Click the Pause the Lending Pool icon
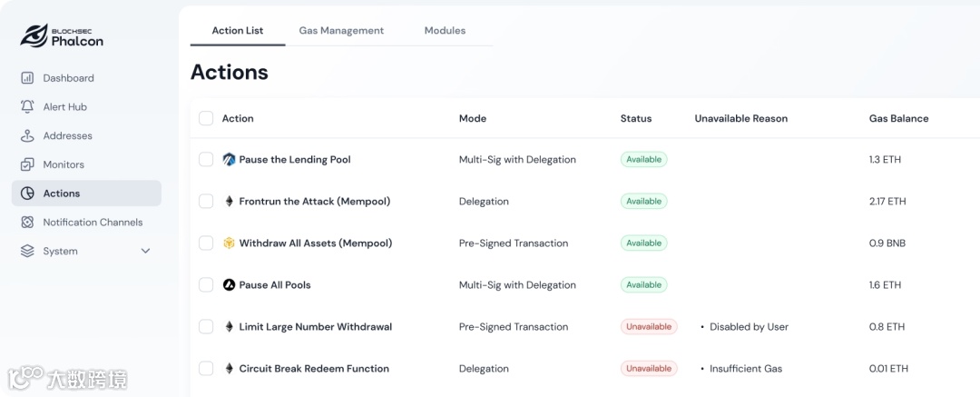This screenshot has width=980, height=397. point(229,160)
